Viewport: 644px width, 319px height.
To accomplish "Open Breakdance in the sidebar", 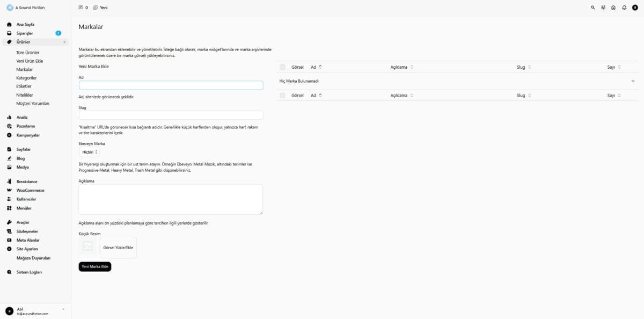I will (27, 182).
